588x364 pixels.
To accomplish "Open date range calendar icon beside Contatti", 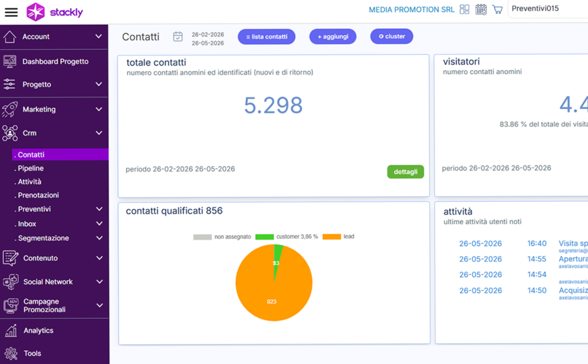I will pos(178,37).
